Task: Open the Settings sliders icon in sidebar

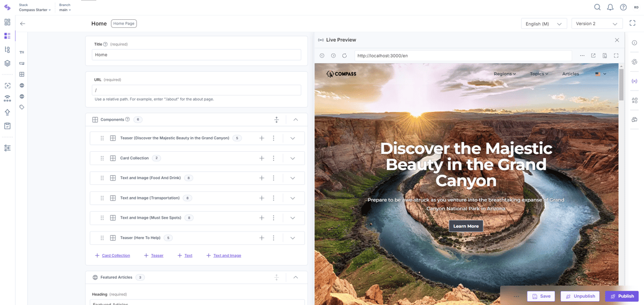Action: click(x=8, y=148)
